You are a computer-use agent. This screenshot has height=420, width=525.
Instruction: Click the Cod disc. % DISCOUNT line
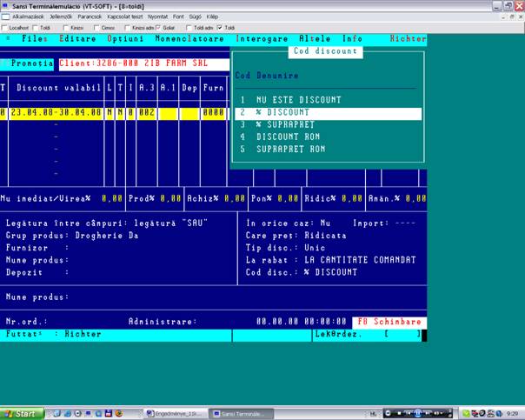tap(302, 272)
